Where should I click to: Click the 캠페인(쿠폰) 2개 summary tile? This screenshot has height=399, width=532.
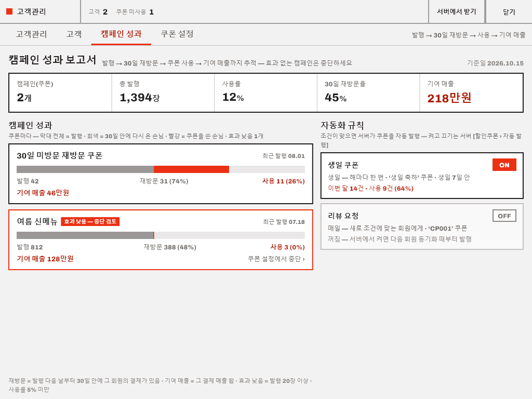click(60, 92)
